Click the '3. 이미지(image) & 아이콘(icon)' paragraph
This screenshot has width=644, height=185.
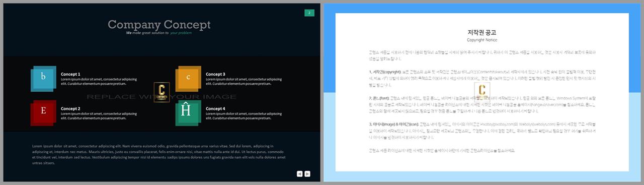(482, 131)
